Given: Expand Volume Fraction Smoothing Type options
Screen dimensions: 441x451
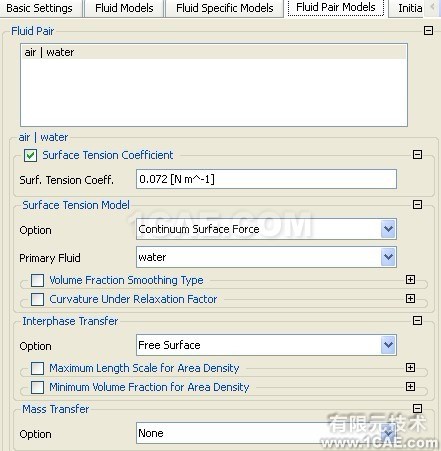Looking at the screenshot, I should 410,279.
